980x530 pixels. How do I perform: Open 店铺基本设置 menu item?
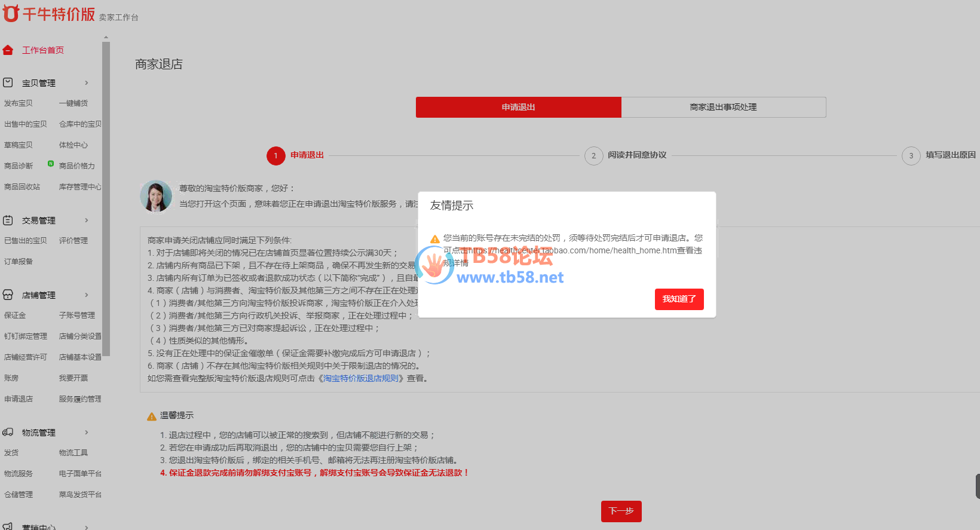pos(80,357)
